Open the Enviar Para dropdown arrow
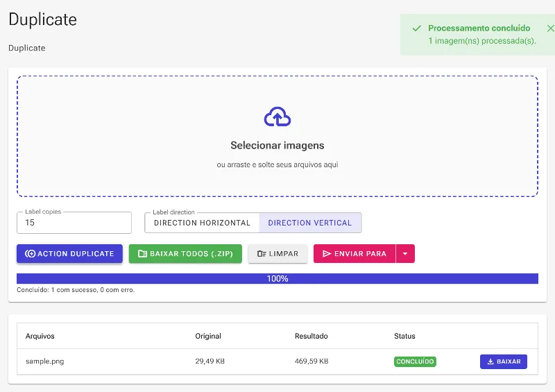The image size is (555, 392). tap(405, 253)
